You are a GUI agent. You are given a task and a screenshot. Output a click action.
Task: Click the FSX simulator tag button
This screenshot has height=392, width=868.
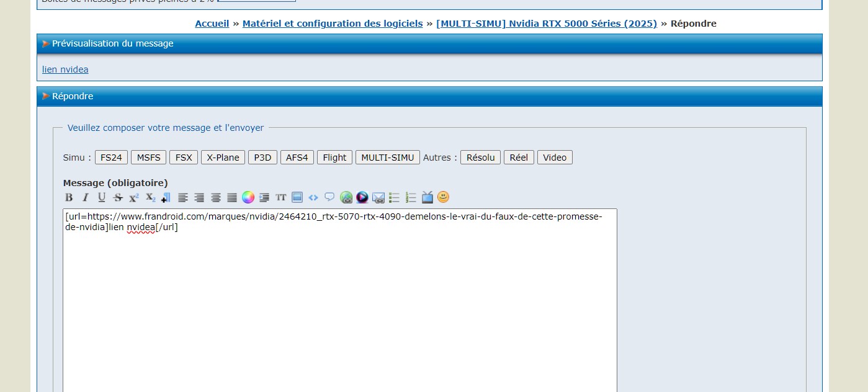184,158
